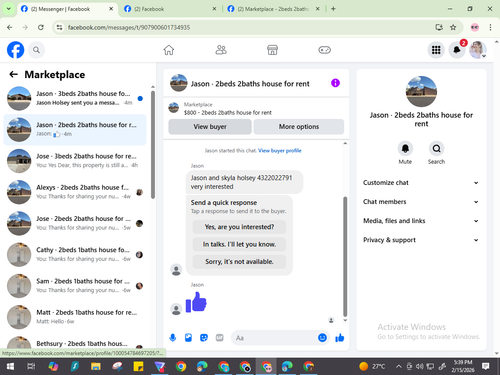Bookmark this page with the star
The image size is (500, 375).
coord(453,27)
